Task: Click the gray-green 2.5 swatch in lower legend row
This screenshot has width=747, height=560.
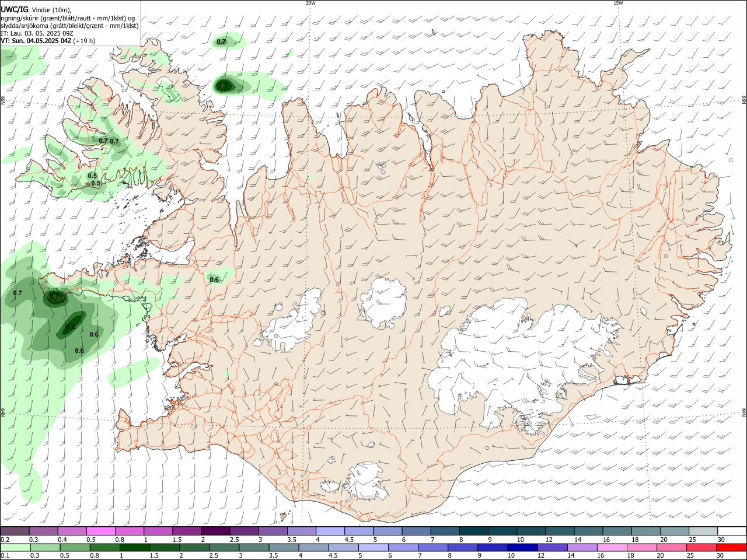Action: pos(224,547)
